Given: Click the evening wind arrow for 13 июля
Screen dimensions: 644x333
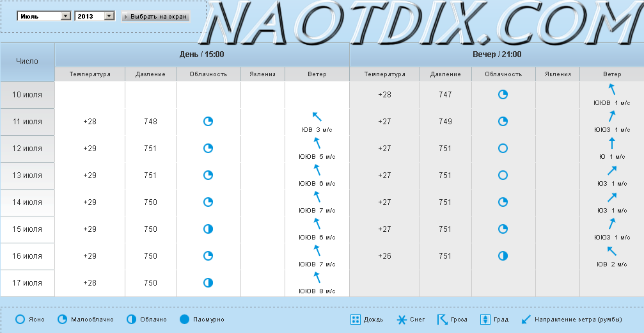Looking at the screenshot, I should [612, 170].
